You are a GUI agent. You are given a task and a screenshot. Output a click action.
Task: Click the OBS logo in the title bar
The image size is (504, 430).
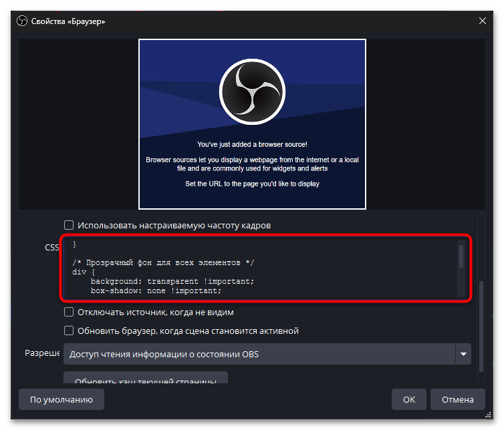pos(22,21)
